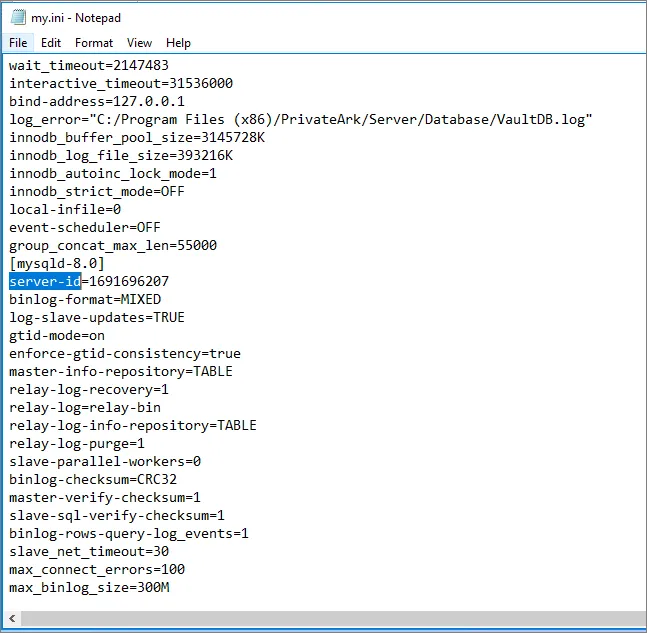The height and width of the screenshot is (633, 647).
Task: Place cursor on the slave_net_timeout=30 line
Action: point(89,551)
